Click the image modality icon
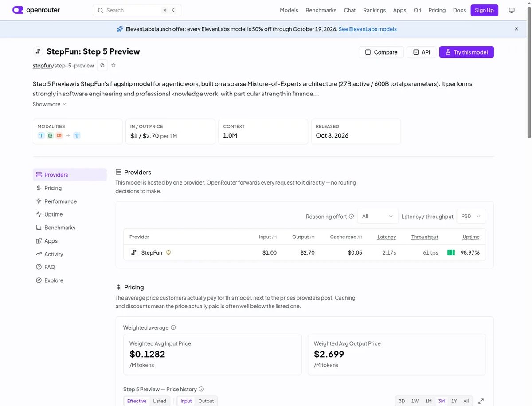532x406 pixels. pyautogui.click(x=50, y=135)
